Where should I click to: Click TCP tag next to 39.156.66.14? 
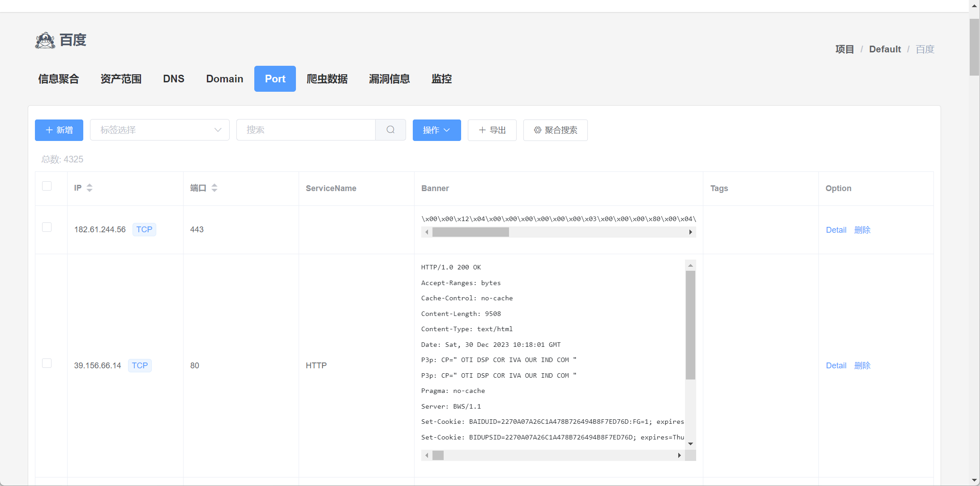point(140,366)
